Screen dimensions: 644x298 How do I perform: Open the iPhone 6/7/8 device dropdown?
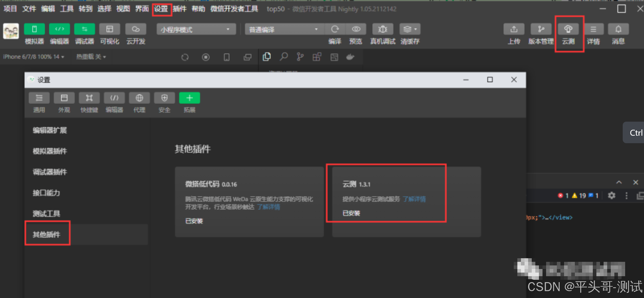[34, 57]
